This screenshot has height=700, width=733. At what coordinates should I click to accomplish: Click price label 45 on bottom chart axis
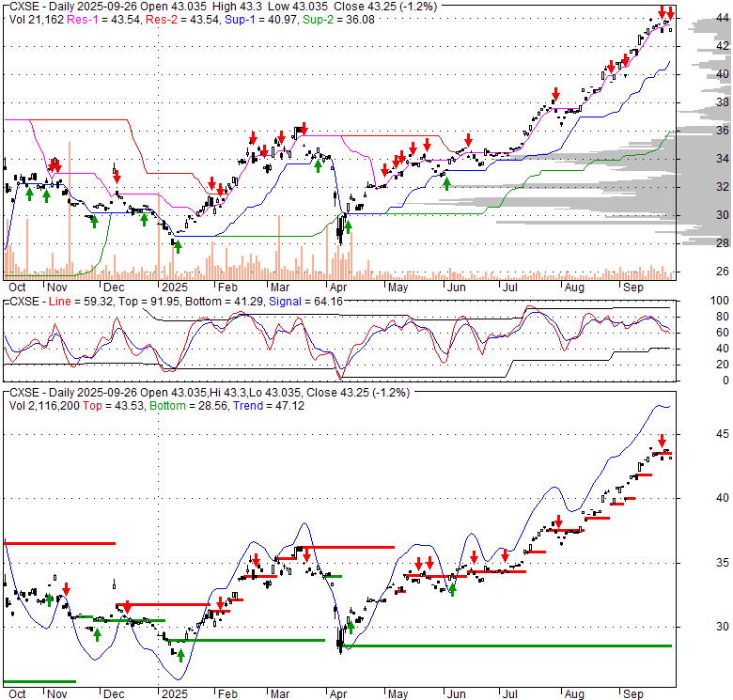(723, 434)
